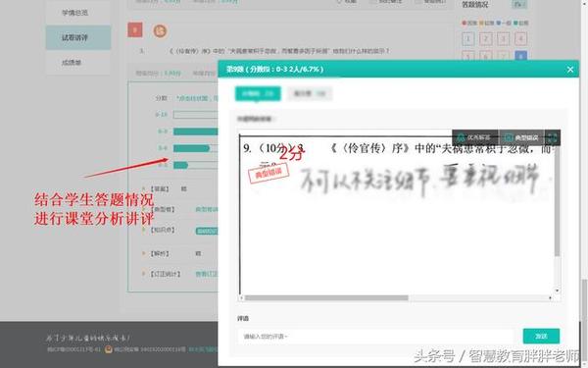Select the first teal tab in the dialog

[258, 93]
